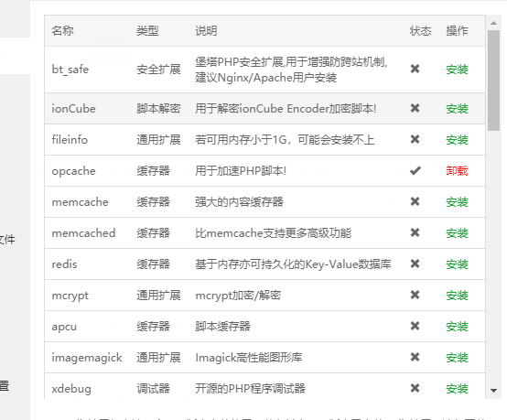Click the memcached X status icon
Screen dimensions: 507x420
coord(415,232)
